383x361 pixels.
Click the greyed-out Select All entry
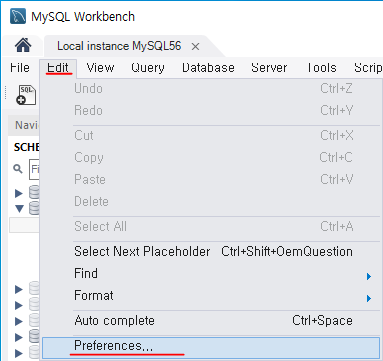(x=211, y=227)
